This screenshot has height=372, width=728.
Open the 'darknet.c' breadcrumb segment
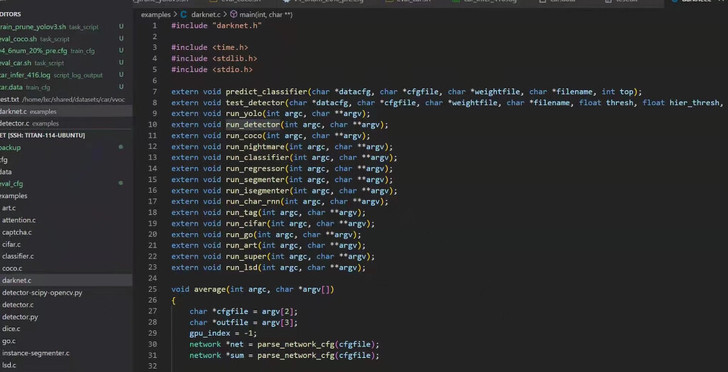[x=206, y=15]
